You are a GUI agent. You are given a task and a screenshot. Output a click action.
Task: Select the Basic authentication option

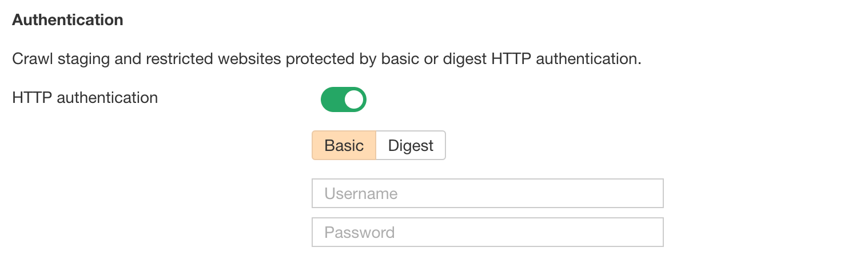click(344, 145)
